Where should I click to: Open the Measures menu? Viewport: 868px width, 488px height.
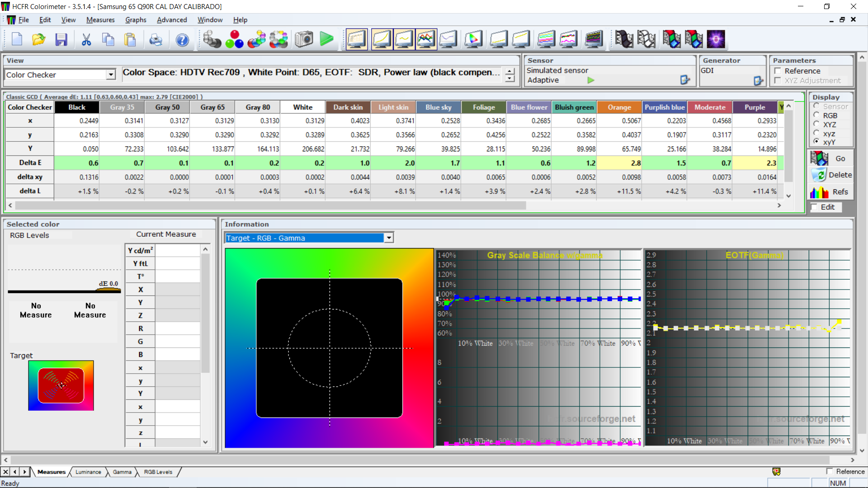pyautogui.click(x=100, y=20)
